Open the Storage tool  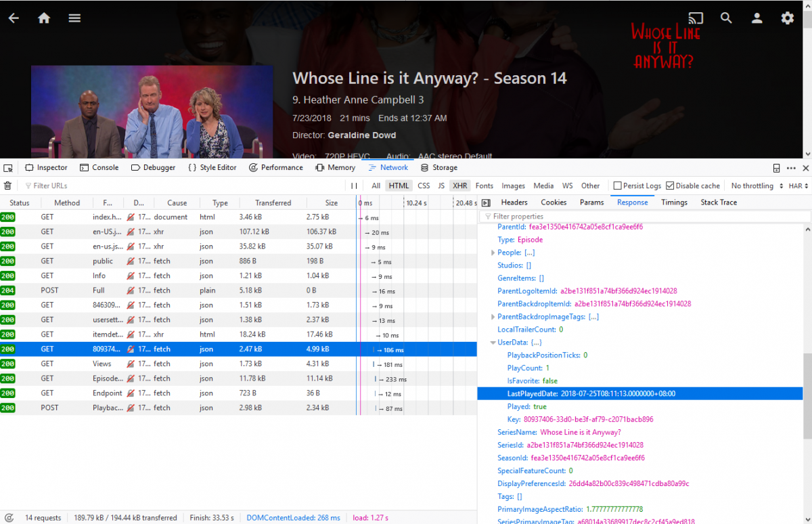click(439, 168)
